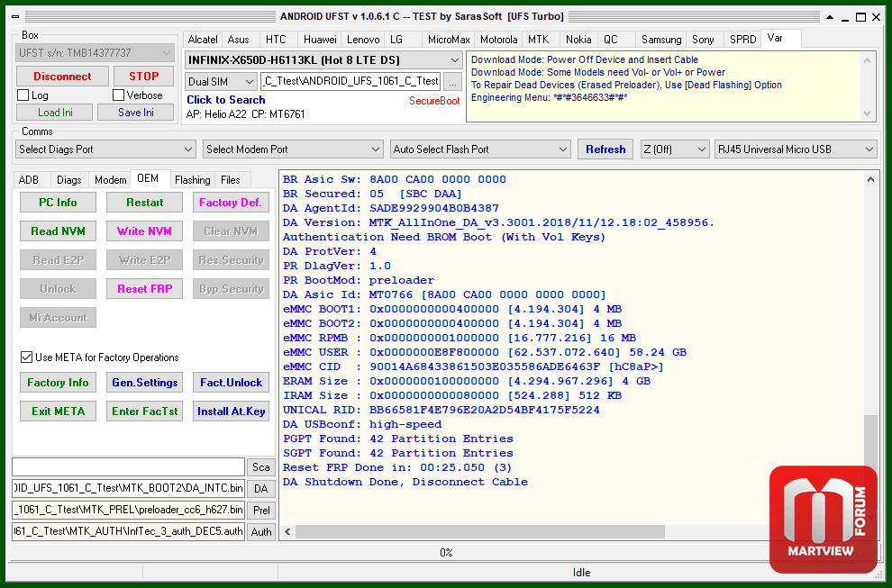Click the Click to Search link

(x=226, y=100)
